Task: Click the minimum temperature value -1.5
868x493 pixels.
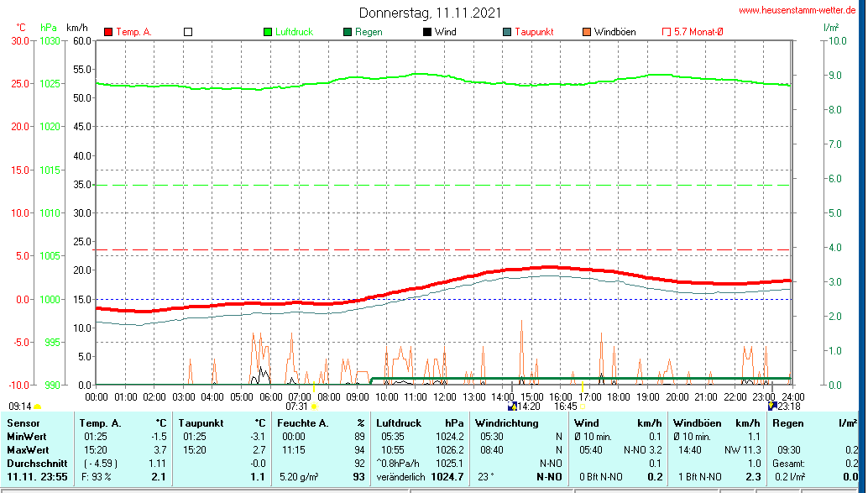Action: pyautogui.click(x=159, y=437)
